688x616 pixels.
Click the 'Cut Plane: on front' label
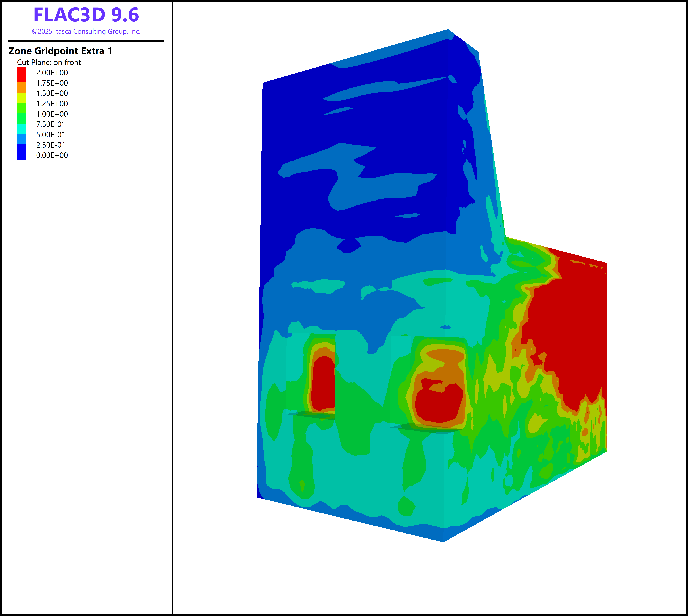(49, 62)
